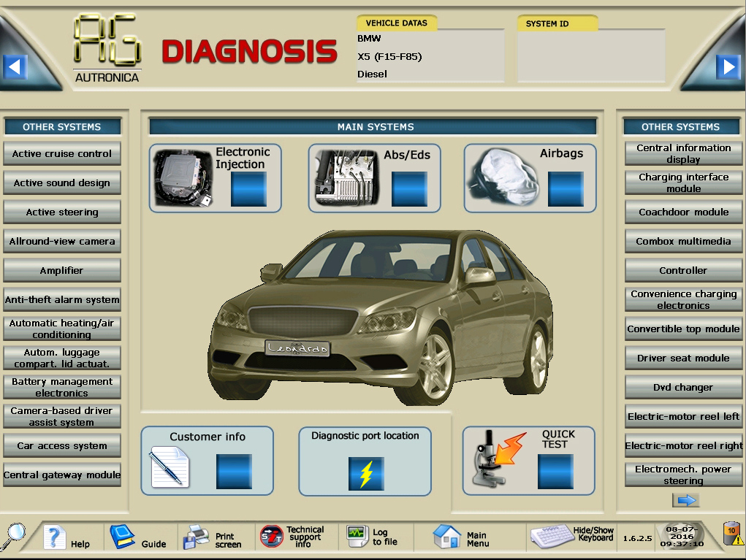Open Diagnostic port location lightning button
The image size is (746, 560).
tap(365, 472)
